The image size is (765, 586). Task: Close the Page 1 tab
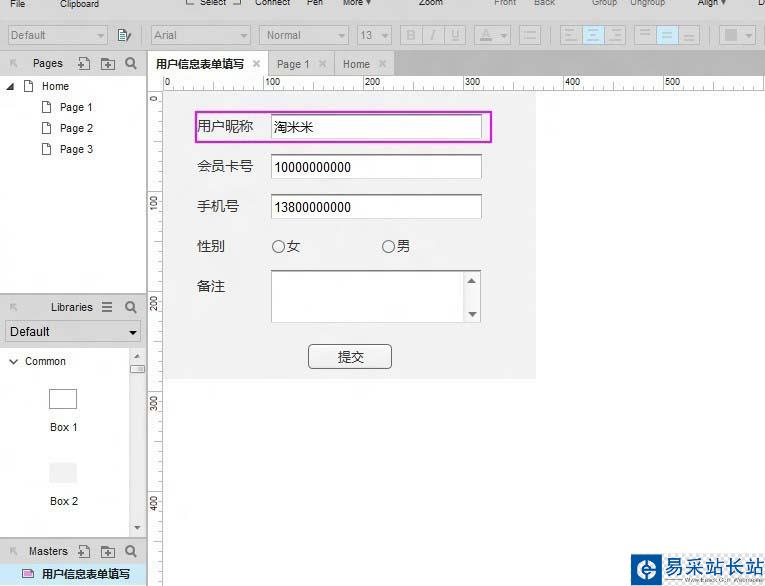[x=322, y=63]
